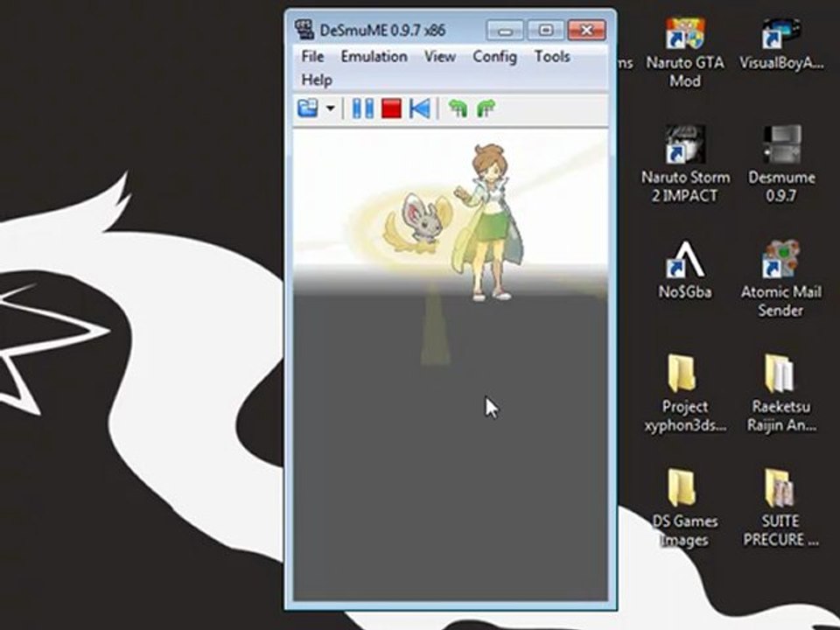Click the DeSmuME title bar app icon
The width and height of the screenshot is (840, 630).
click(x=304, y=30)
